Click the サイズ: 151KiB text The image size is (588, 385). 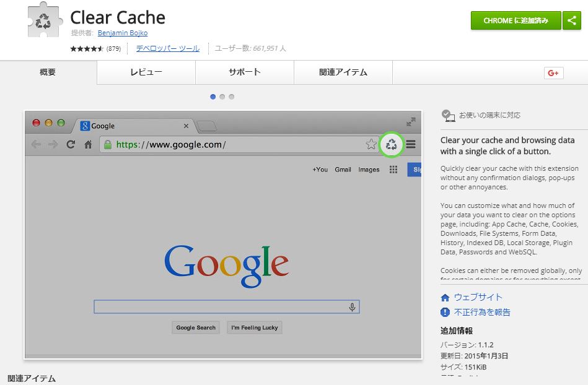point(463,367)
